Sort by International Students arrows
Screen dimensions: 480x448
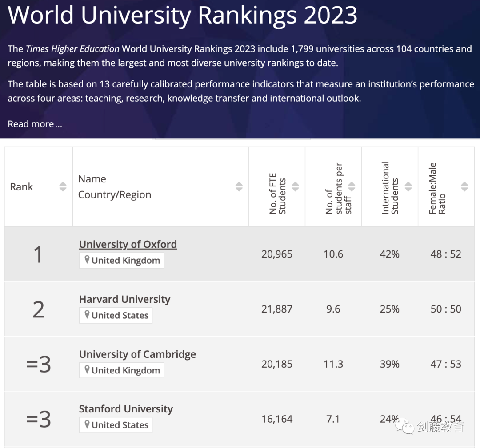tap(408, 186)
